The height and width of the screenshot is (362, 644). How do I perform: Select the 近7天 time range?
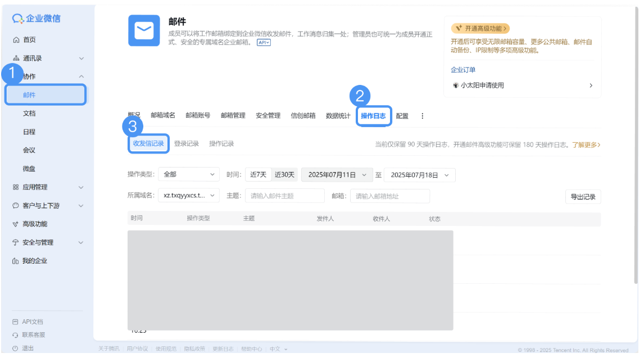[x=258, y=175]
